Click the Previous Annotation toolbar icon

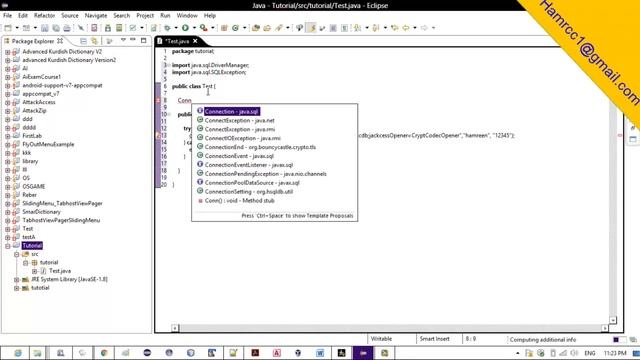click(x=376, y=28)
